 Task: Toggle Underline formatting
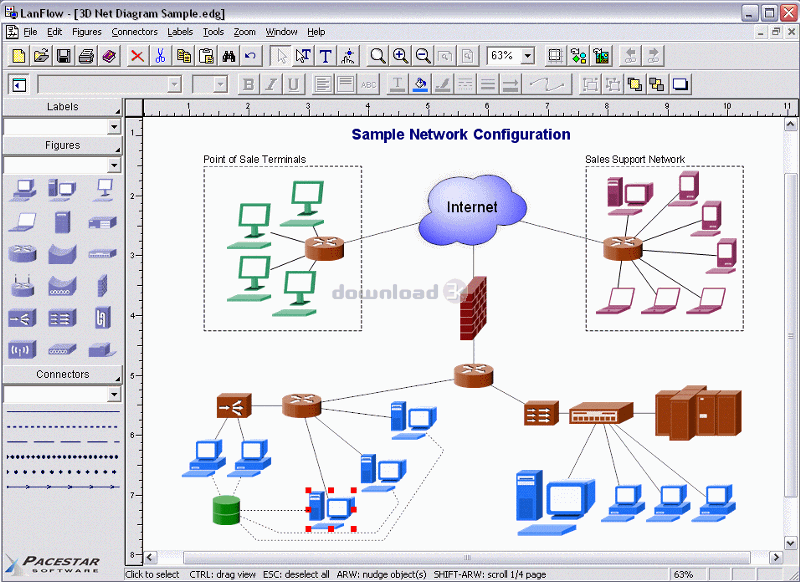(293, 84)
